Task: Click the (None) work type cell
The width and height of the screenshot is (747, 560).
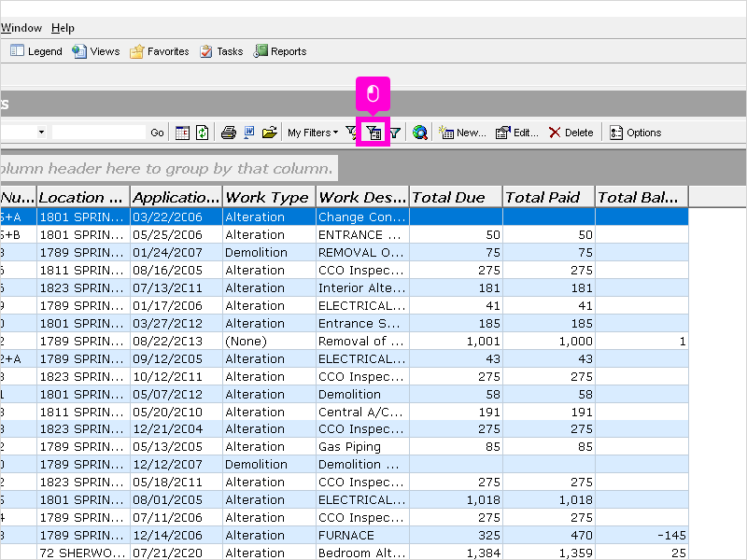Action: [269, 342]
